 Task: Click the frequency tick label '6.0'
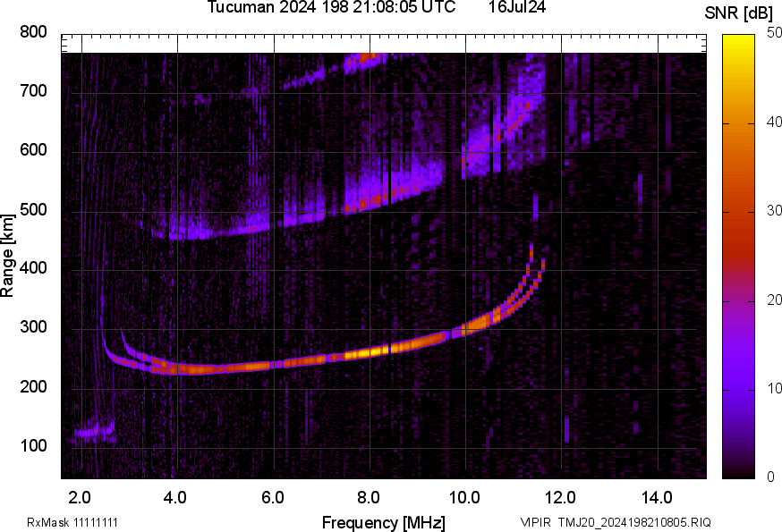272,498
